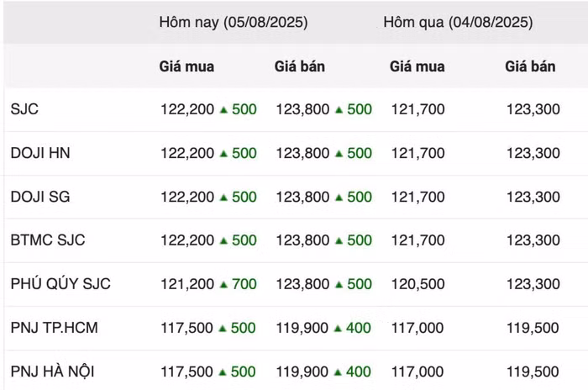Click the up arrow in DOJI HN sell price
The image size is (588, 390).
click(339, 154)
